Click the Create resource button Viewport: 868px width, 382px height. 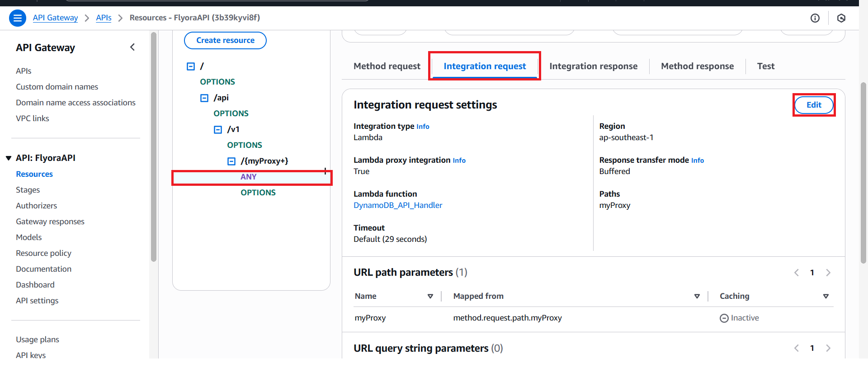pos(225,40)
